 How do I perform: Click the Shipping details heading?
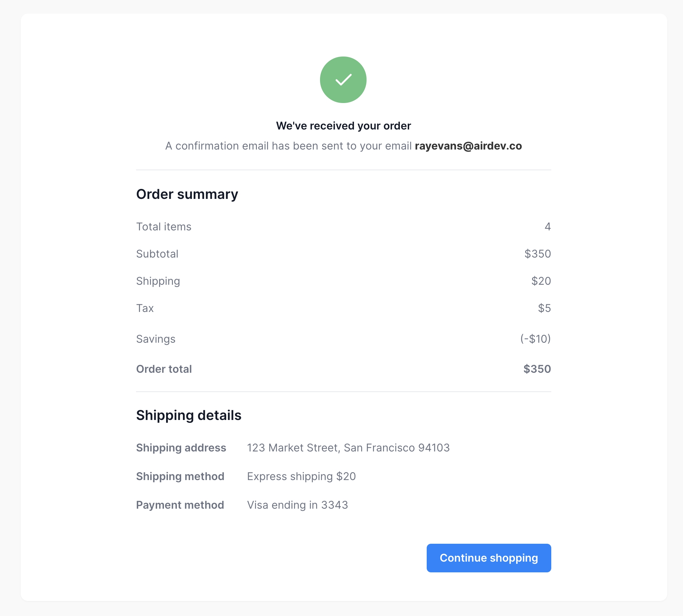189,415
